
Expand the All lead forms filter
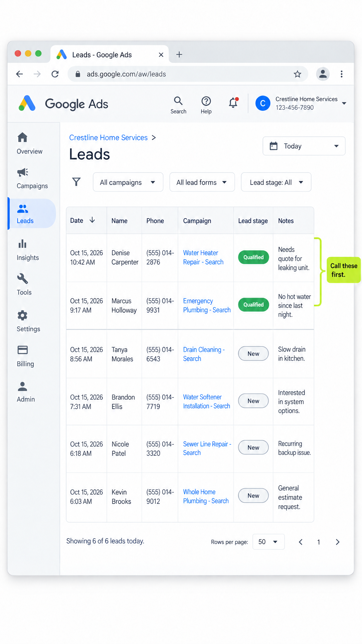[x=202, y=182]
